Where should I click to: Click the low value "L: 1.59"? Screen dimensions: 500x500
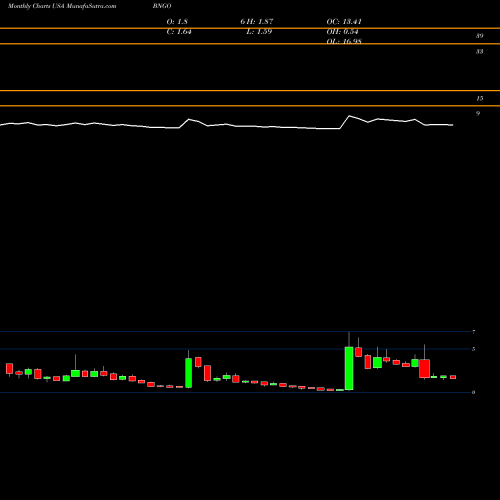pyautogui.click(x=259, y=32)
